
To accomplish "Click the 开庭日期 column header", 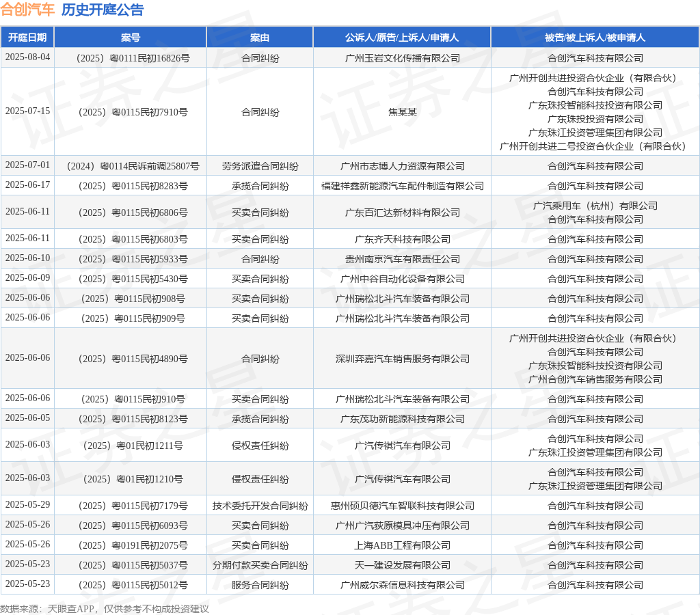I will (27, 38).
